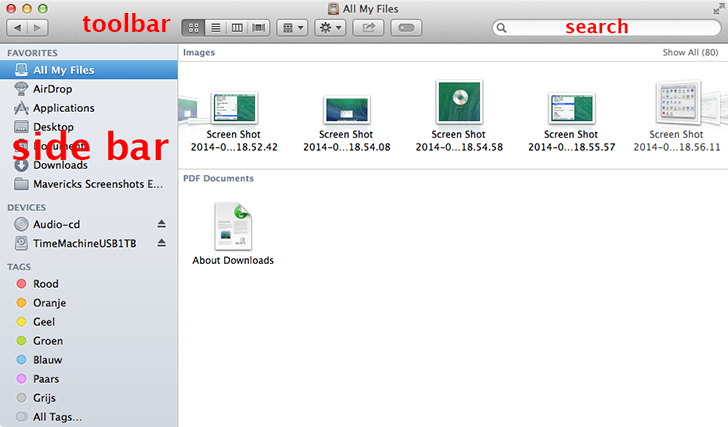Click the PDF Documents section header
Image resolution: width=728 pixels, height=427 pixels.
218,178
